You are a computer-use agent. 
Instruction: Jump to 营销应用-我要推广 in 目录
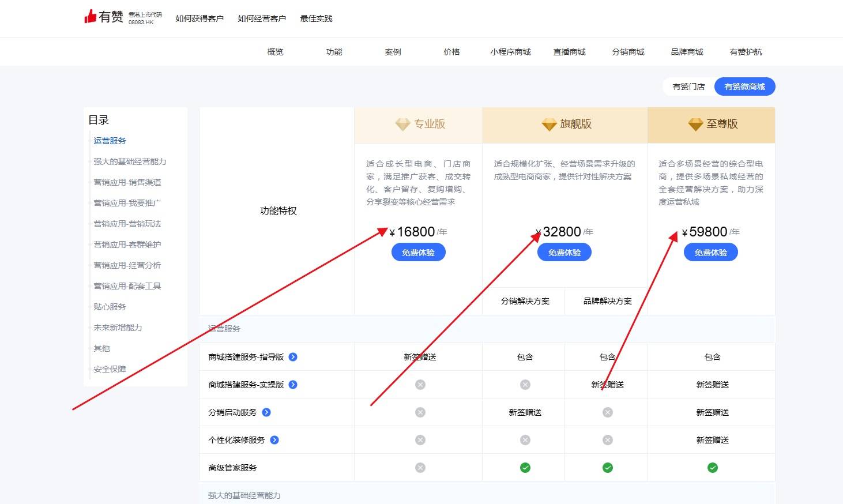click(127, 203)
